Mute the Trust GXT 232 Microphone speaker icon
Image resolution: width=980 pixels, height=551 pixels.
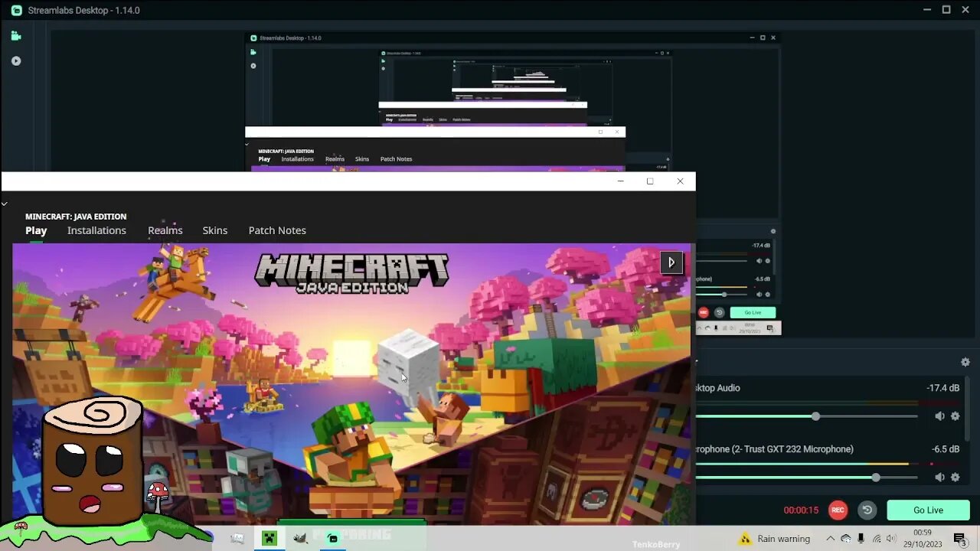(x=939, y=478)
